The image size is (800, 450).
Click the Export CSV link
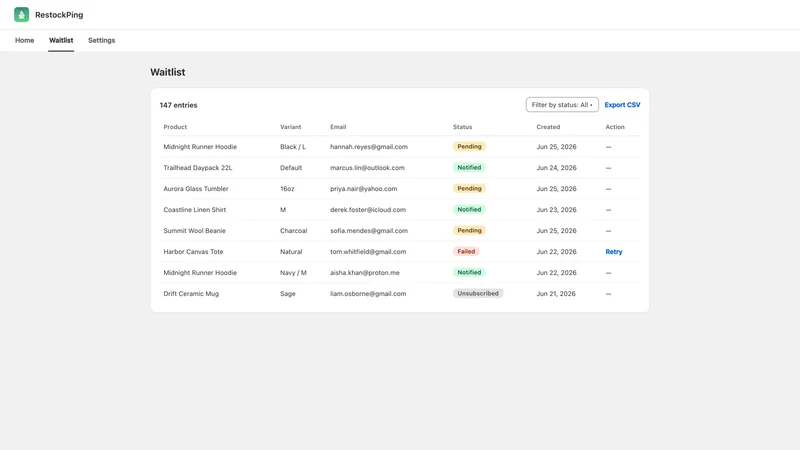(622, 105)
